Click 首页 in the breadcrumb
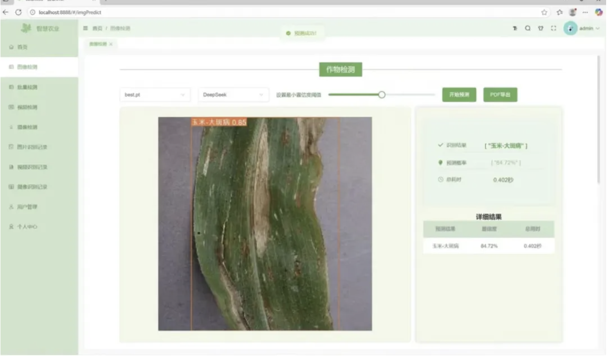Viewport: 616px width, 364px height. click(97, 29)
